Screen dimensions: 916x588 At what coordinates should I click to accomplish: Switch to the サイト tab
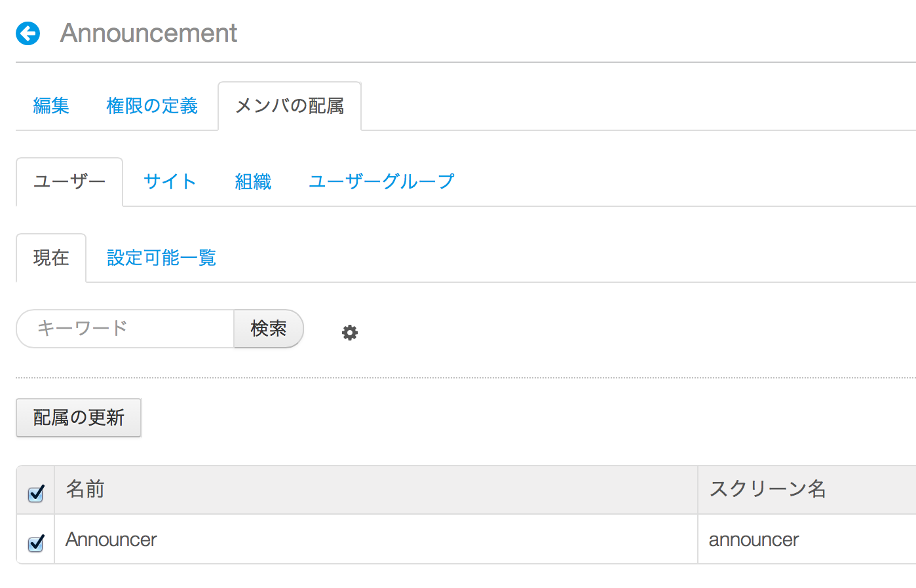click(170, 182)
